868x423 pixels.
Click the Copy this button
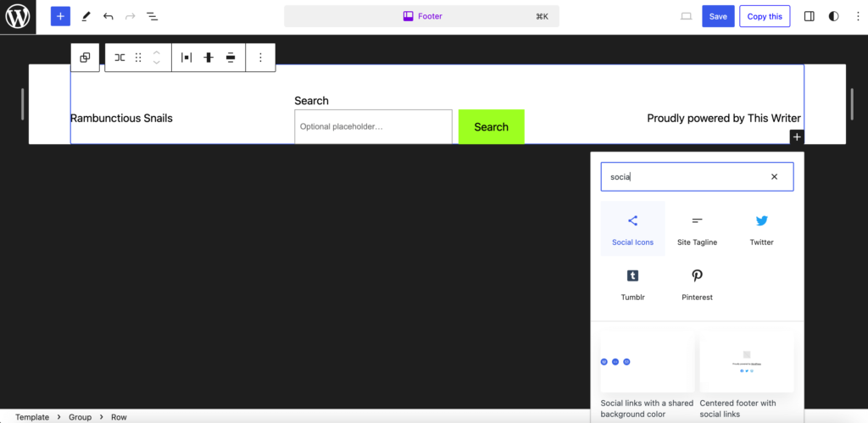(765, 17)
